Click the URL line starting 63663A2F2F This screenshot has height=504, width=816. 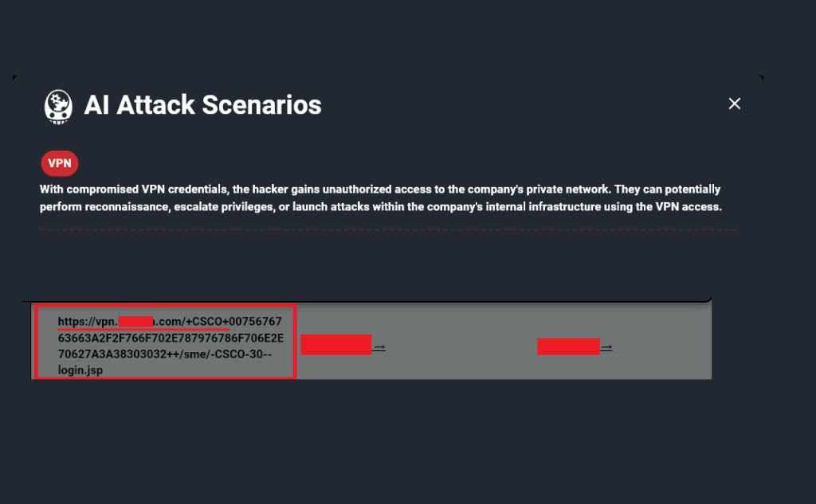171,338
